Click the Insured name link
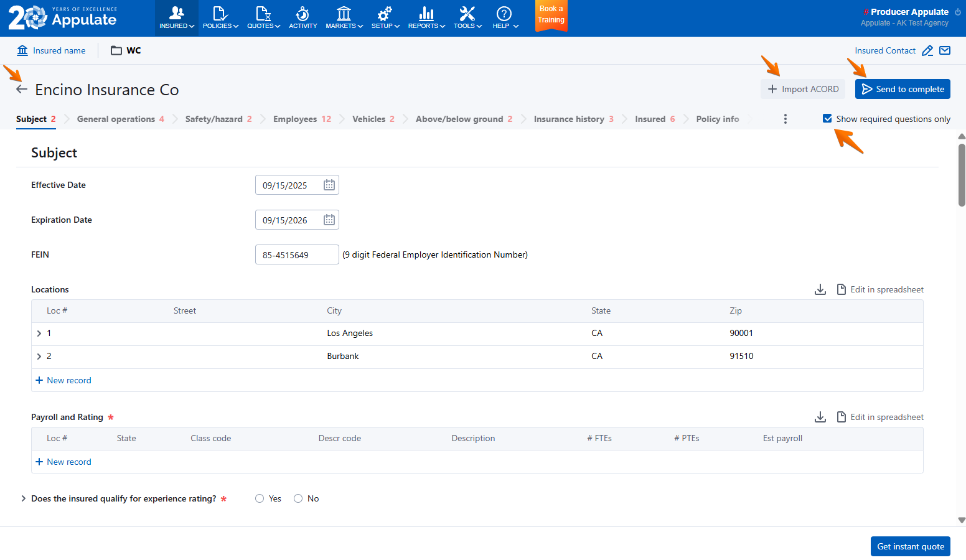Viewport: 966px width, 560px height. [x=59, y=50]
